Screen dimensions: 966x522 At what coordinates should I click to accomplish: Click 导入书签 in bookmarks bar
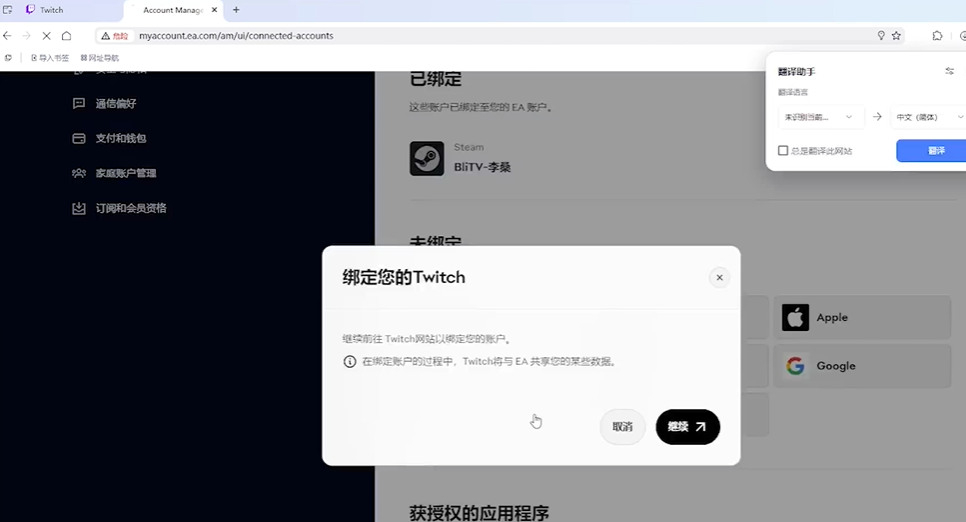pyautogui.click(x=50, y=58)
